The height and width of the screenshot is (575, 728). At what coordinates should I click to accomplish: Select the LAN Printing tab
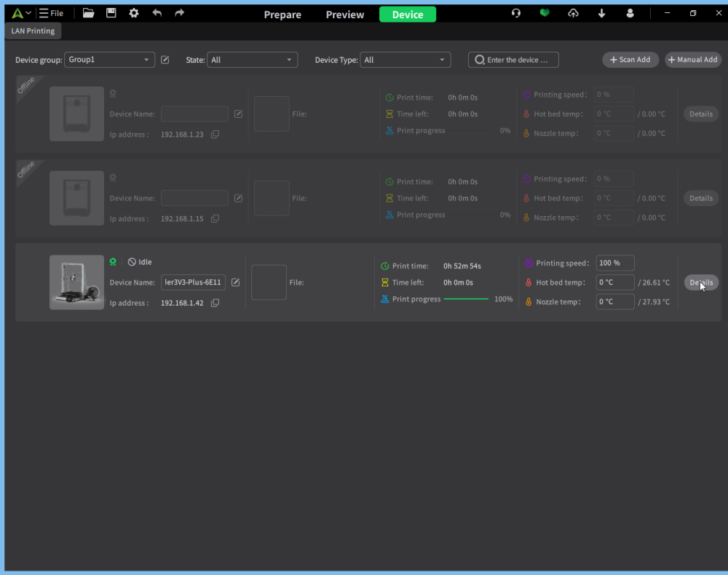[33, 31]
